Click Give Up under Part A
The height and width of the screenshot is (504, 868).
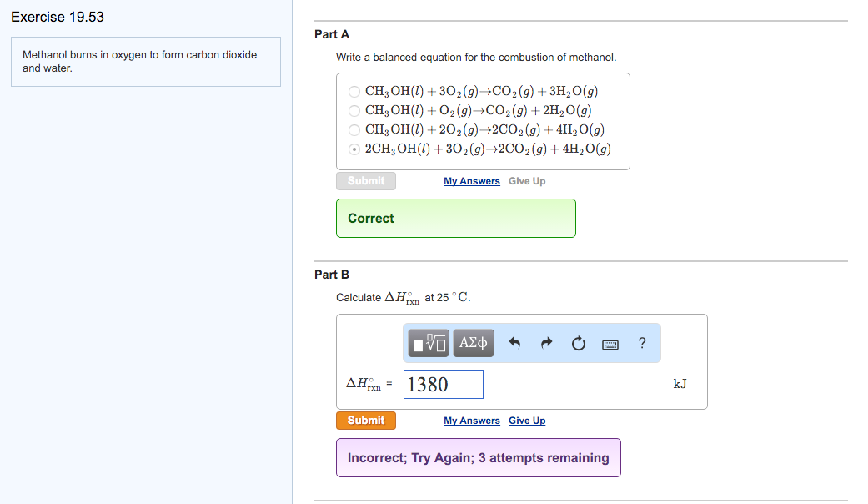coord(527,181)
